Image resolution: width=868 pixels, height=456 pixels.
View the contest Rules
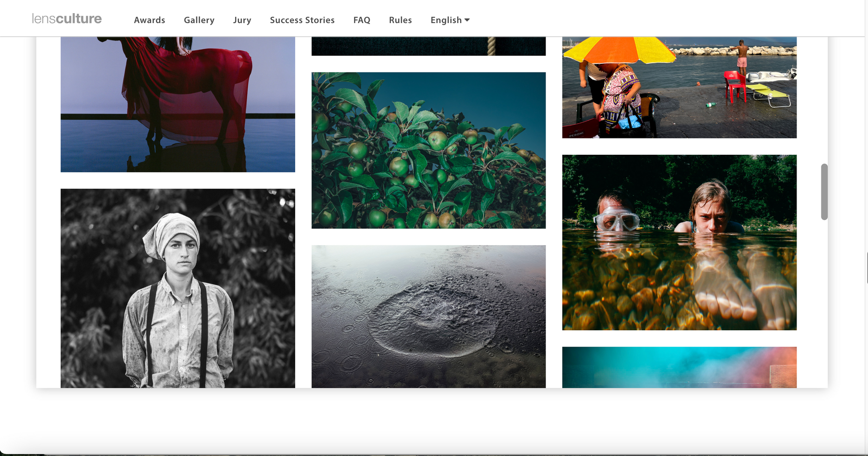click(x=400, y=20)
